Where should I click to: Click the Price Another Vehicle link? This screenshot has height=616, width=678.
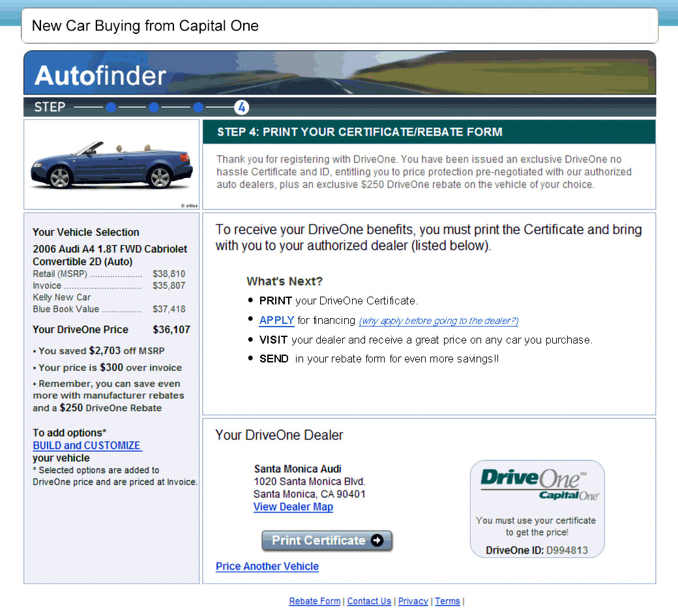pos(267,566)
